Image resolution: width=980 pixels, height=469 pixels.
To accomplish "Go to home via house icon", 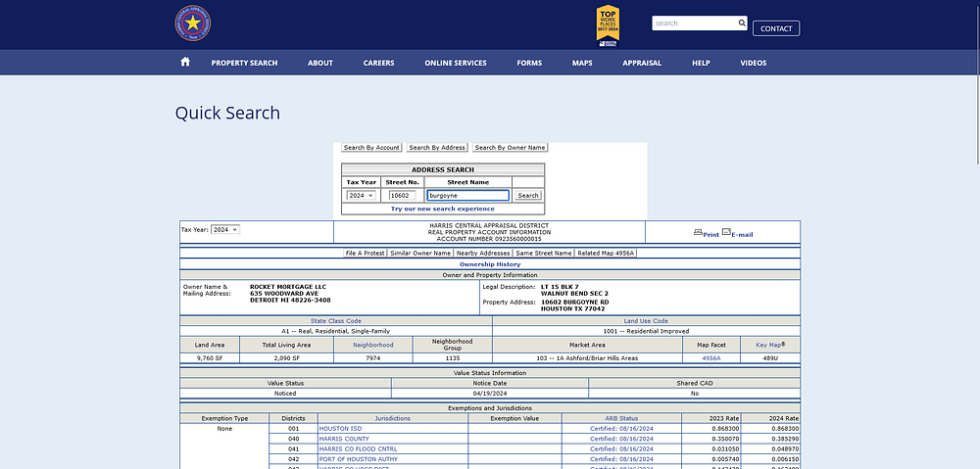I will coord(185,62).
